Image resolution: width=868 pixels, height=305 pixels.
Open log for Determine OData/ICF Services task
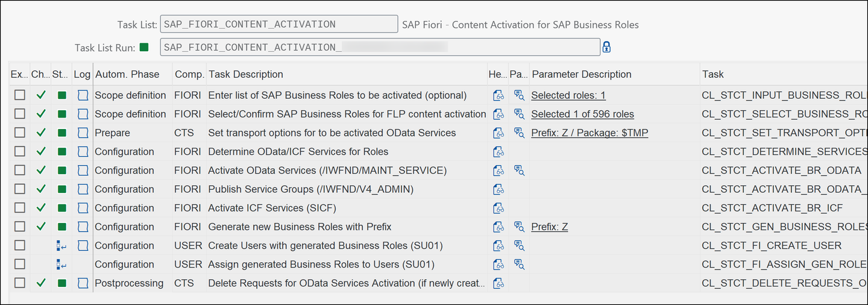click(83, 151)
